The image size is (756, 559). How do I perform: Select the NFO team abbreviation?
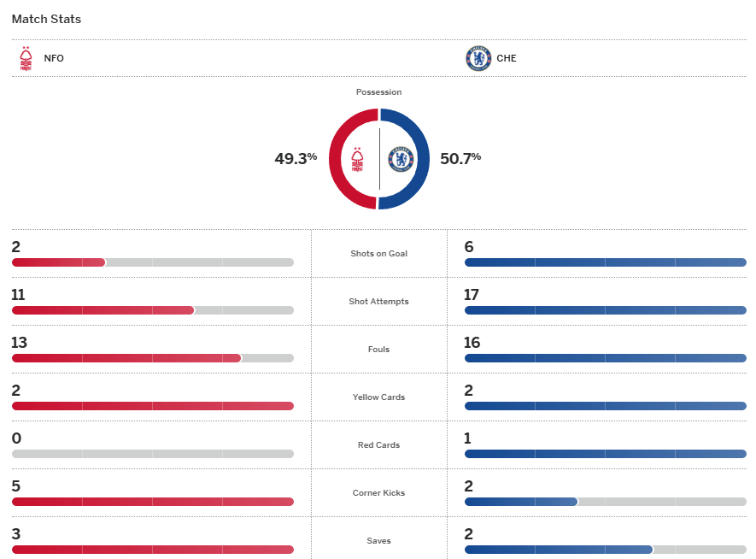coord(54,59)
